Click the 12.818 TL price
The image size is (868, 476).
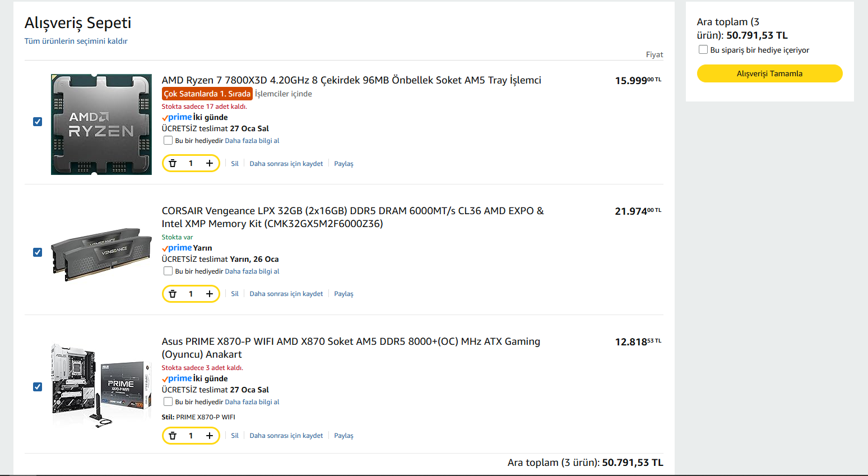tap(638, 342)
